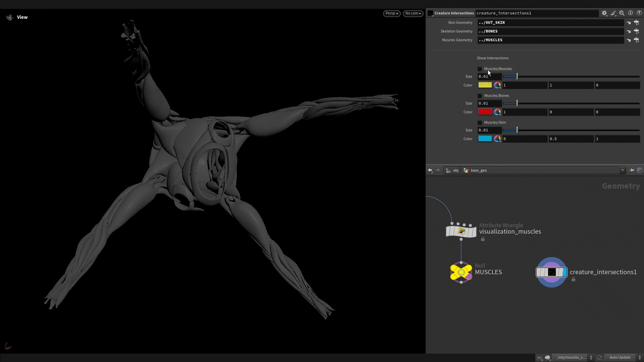The image size is (644, 362).
Task: Select the obj path segment
Action: 455,170
